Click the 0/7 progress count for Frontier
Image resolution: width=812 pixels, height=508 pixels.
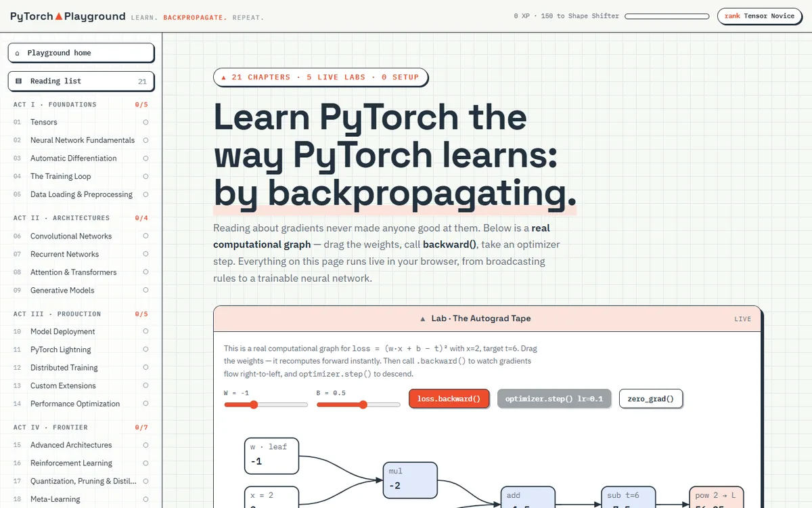[141, 427]
